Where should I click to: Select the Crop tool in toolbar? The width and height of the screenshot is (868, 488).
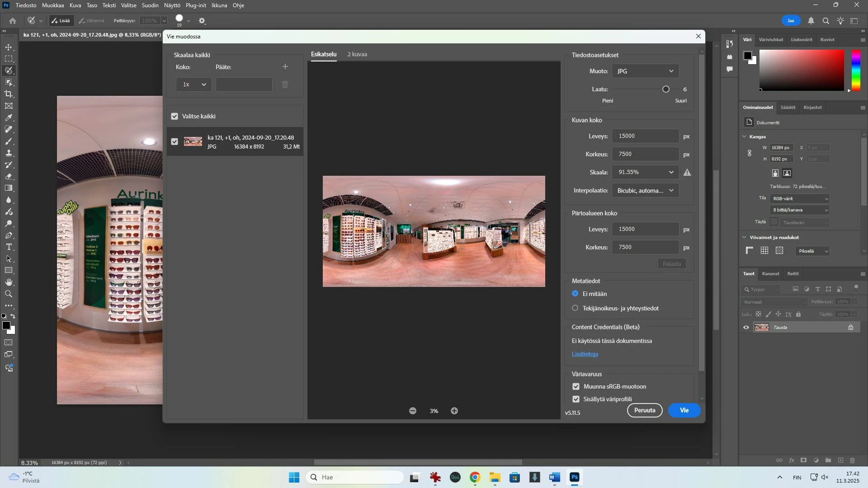coord(9,94)
